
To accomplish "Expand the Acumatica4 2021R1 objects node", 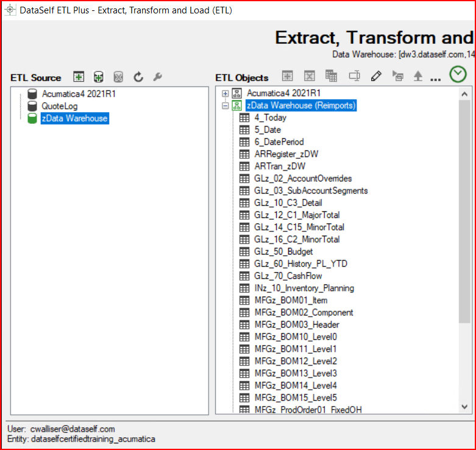I will click(x=226, y=93).
